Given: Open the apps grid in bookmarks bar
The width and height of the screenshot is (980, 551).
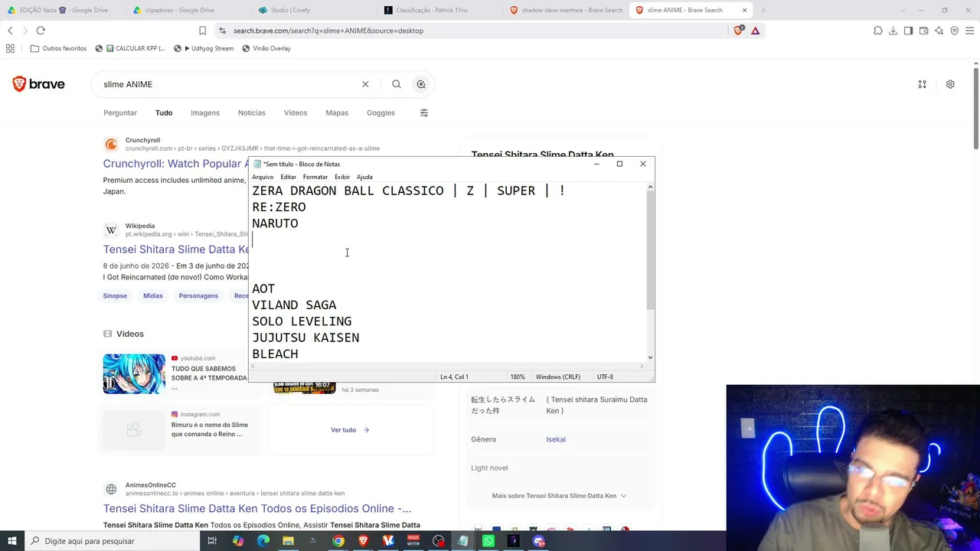Looking at the screenshot, I should 10,48.
